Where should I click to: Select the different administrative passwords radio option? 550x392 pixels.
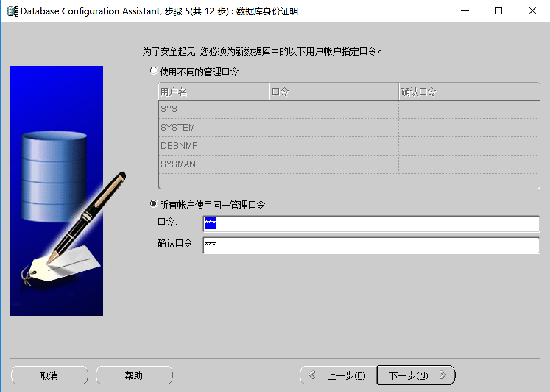pos(154,71)
